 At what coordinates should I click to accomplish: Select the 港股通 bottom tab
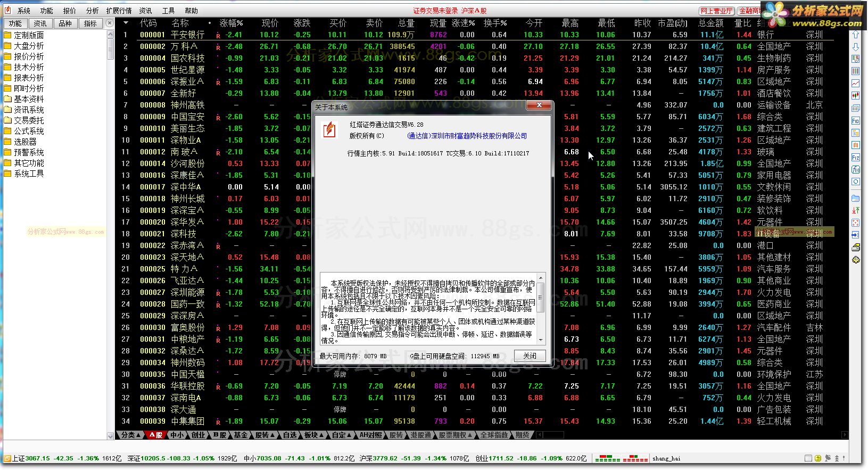pos(420,435)
